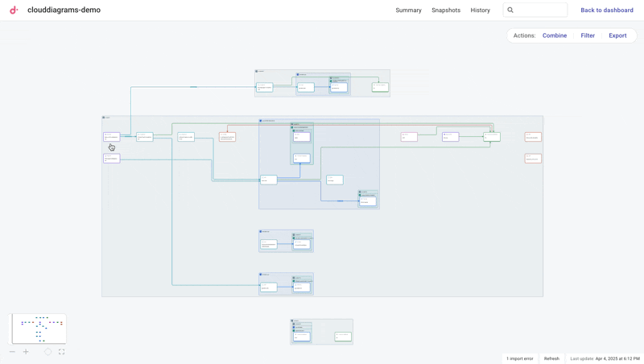Select the purple node under the cursor
The height and width of the screenshot is (364, 644).
pos(111,137)
